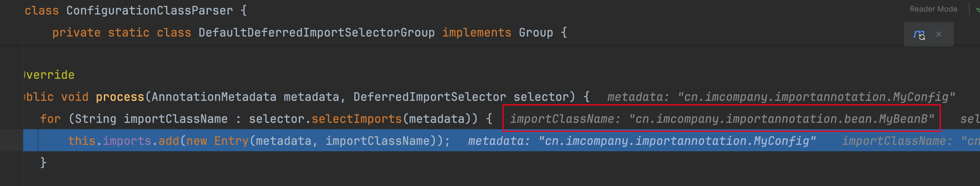The height and width of the screenshot is (186, 980).
Task: Click the Maven load changes icon
Action: click(919, 34)
